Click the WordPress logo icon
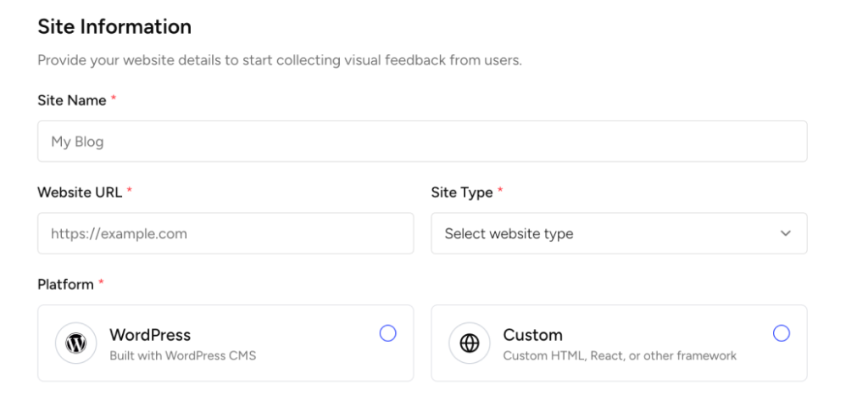 [x=76, y=343]
